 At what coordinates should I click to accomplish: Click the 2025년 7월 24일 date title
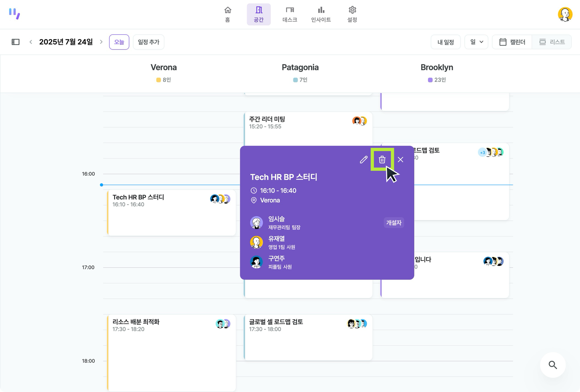click(66, 42)
